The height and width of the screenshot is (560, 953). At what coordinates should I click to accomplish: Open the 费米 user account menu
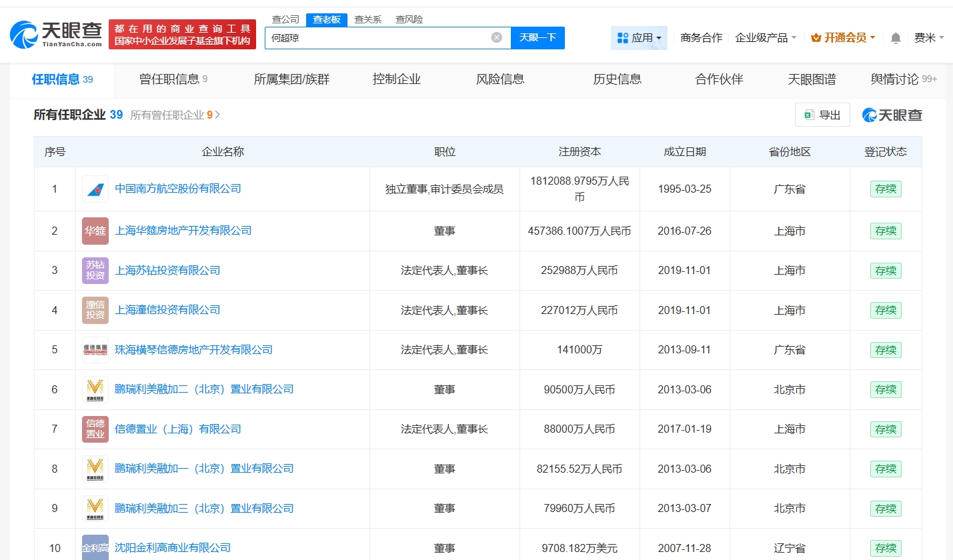coord(928,38)
